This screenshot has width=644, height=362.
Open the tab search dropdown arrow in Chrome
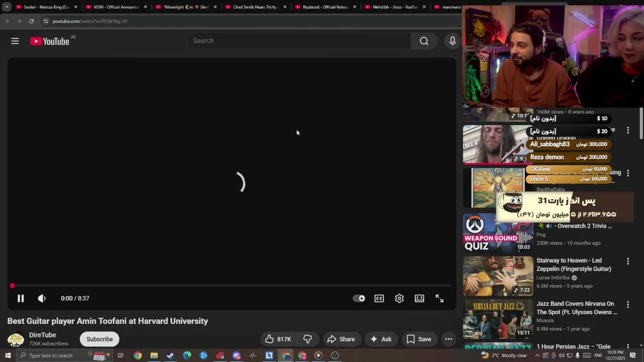pyautogui.click(x=7, y=7)
